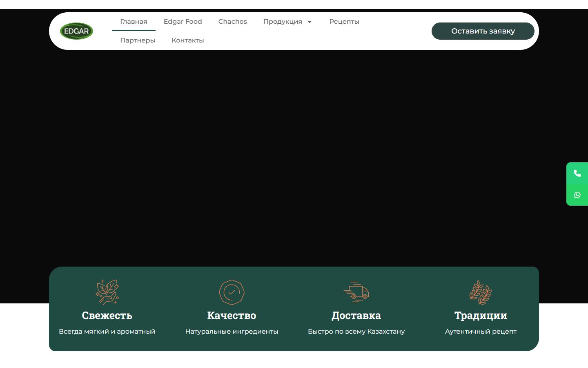The height and width of the screenshot is (368, 588).
Task: Open the Chachos menu item
Action: (232, 22)
